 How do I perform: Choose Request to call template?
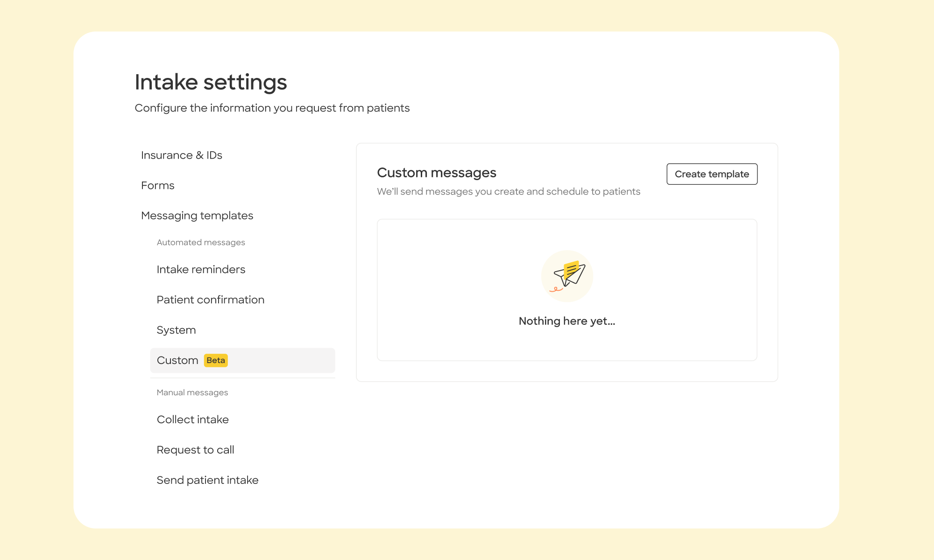click(195, 450)
